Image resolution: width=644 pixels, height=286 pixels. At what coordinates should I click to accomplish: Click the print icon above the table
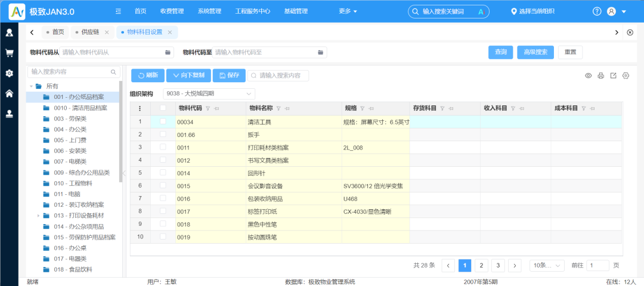coord(601,76)
